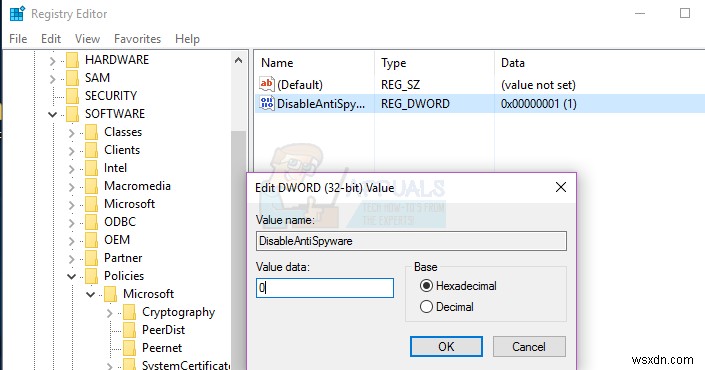705x370 pixels.
Task: Collapse the Policies key
Action: click(x=71, y=276)
